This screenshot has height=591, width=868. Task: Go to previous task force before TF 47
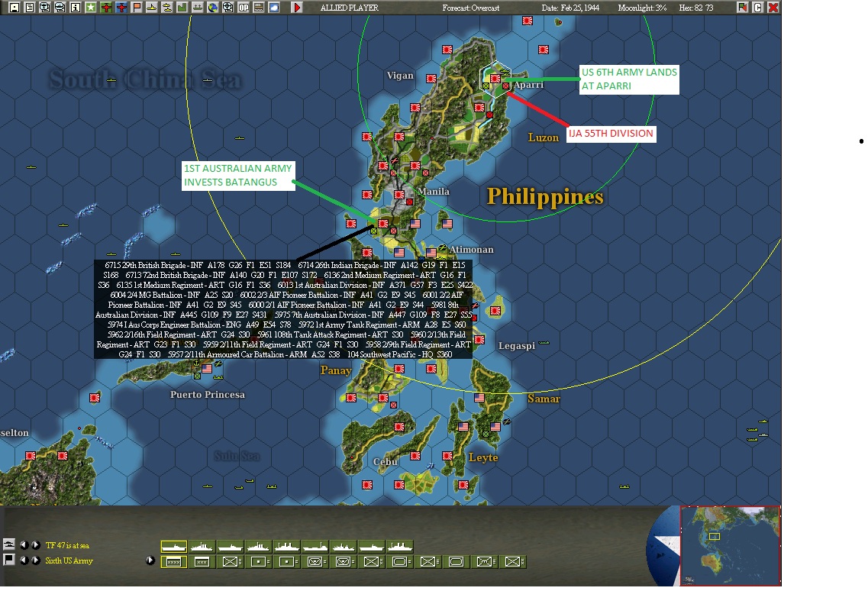coord(24,545)
